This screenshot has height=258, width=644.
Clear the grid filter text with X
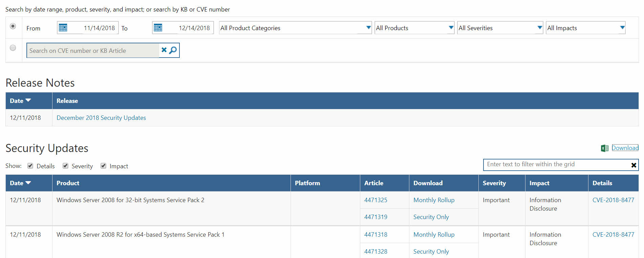click(x=634, y=165)
